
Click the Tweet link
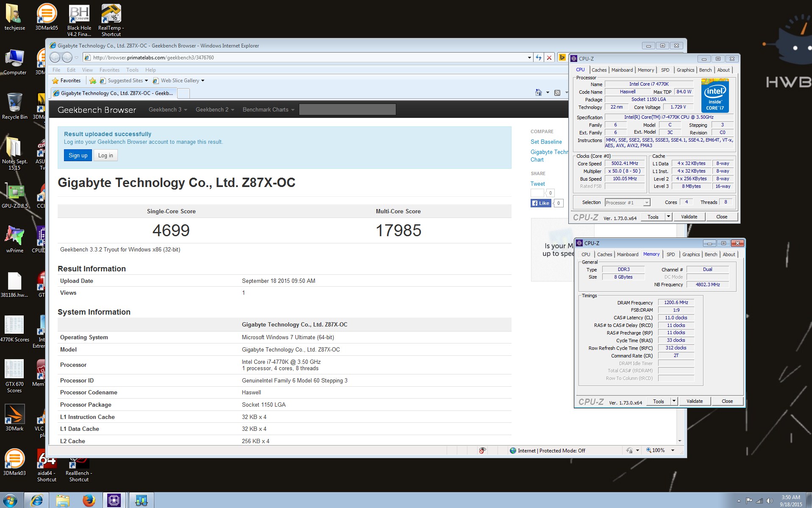pos(537,184)
